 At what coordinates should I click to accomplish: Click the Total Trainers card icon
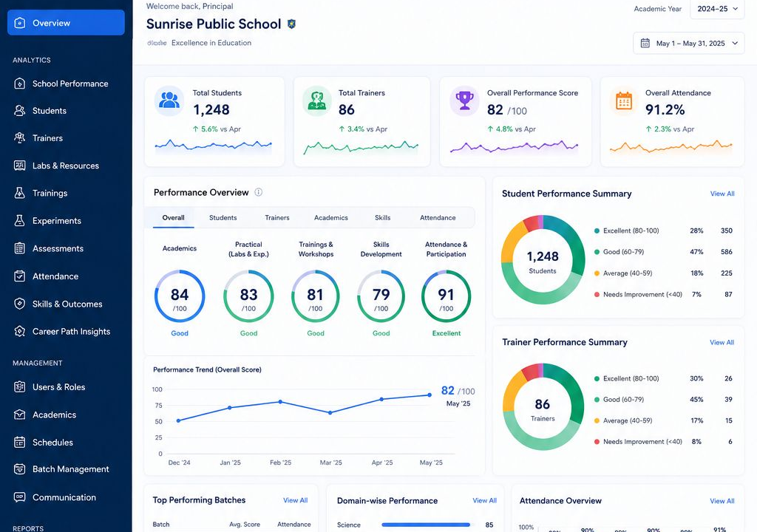coord(316,100)
